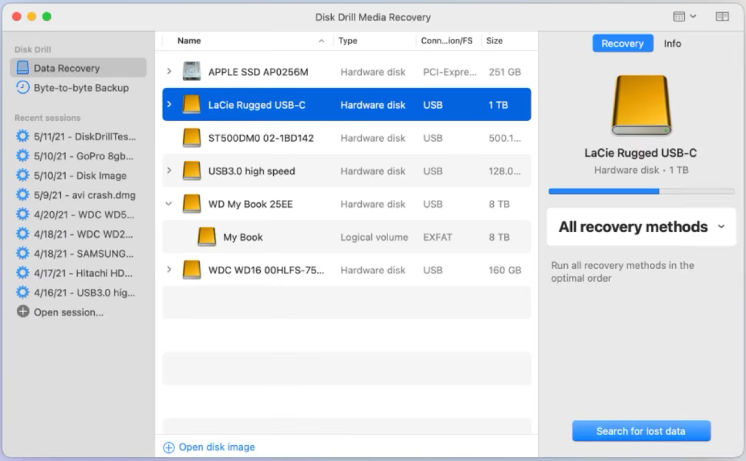Click the WD My Book 25EE name text
746x461 pixels.
pos(250,204)
